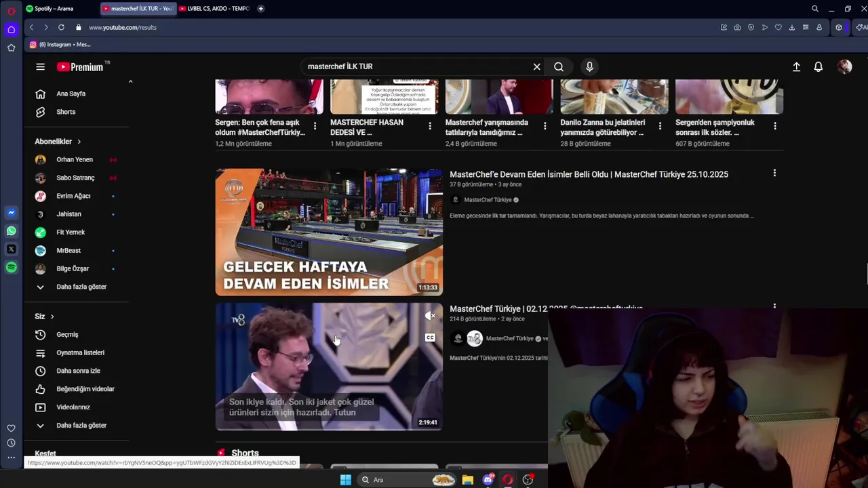Viewport: 868px width, 488px height.
Task: Open the Fit Yemek channel
Action: coord(71,232)
